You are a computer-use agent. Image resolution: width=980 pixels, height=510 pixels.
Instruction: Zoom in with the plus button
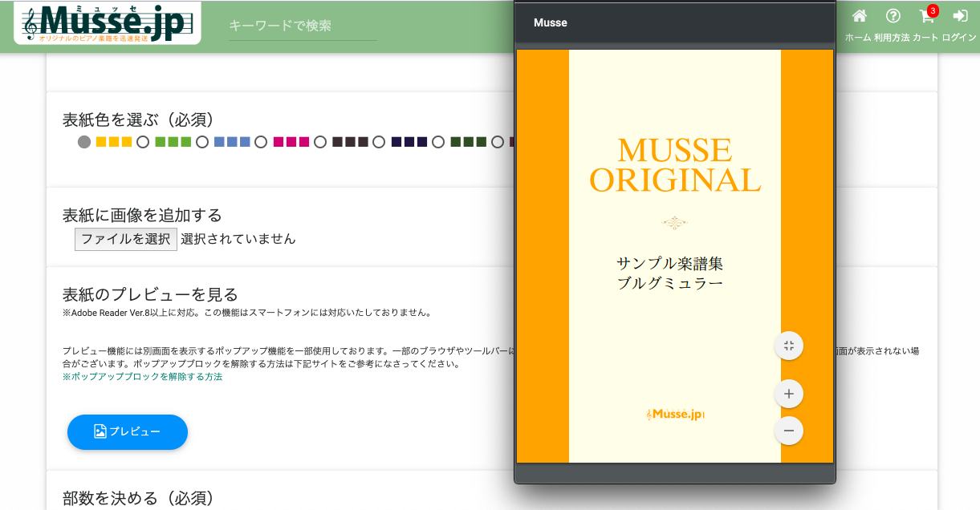click(789, 394)
